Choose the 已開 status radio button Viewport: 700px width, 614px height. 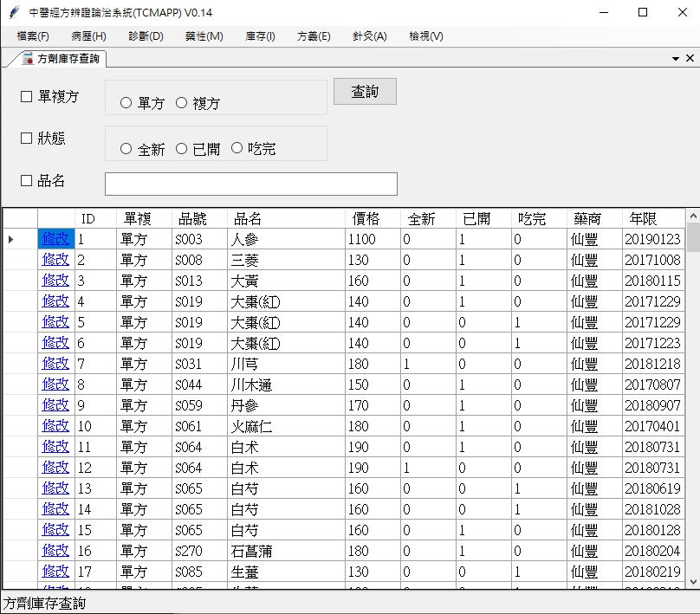tap(181, 149)
